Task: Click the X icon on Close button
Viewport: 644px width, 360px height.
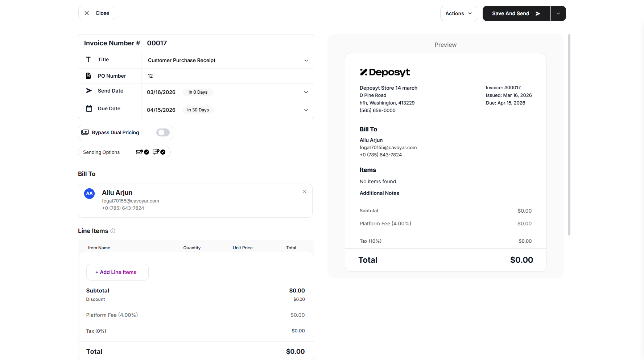Action: tap(87, 13)
